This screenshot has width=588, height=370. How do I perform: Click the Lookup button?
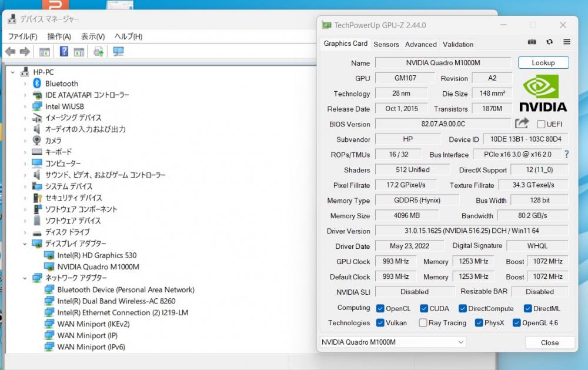point(543,63)
